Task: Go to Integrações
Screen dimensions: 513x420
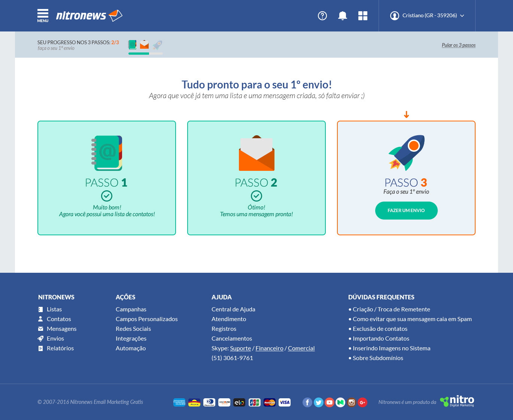Action: (x=131, y=339)
